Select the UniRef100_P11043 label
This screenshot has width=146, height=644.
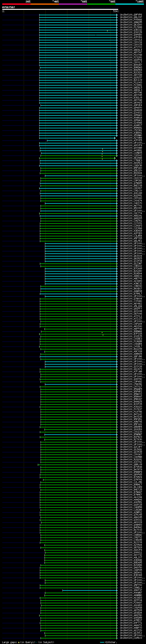coord(131,82)
